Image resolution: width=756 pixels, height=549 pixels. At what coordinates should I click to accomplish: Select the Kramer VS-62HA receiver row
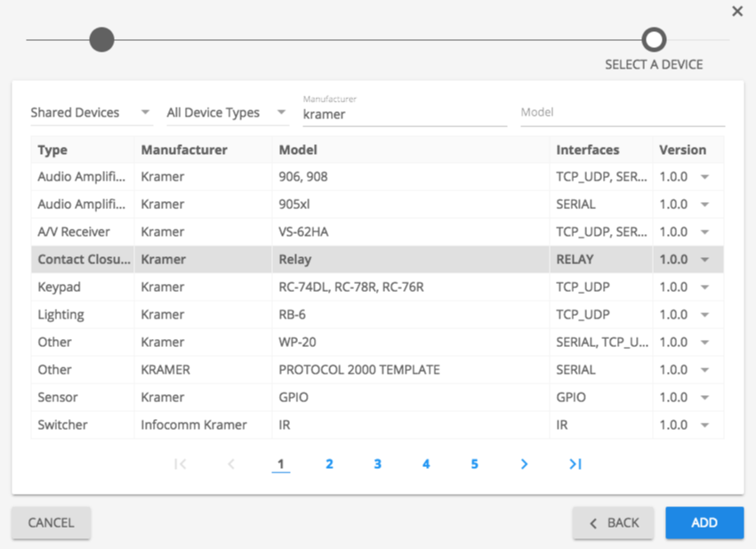[x=356, y=232]
